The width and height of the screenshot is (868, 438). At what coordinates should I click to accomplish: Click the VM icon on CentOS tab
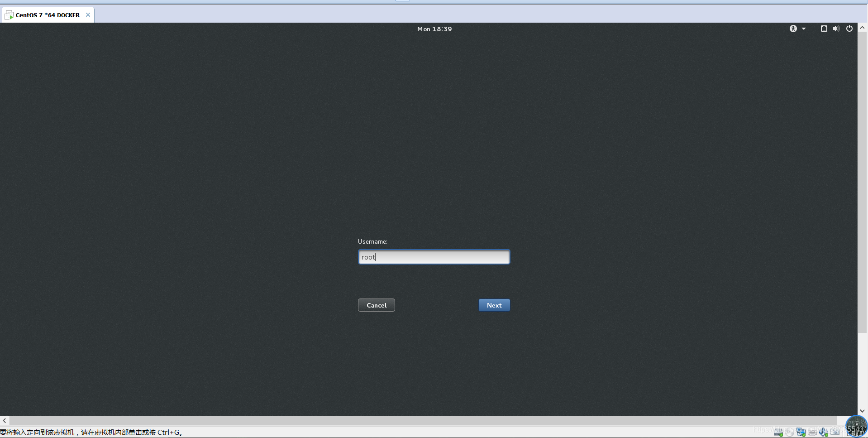tap(9, 15)
